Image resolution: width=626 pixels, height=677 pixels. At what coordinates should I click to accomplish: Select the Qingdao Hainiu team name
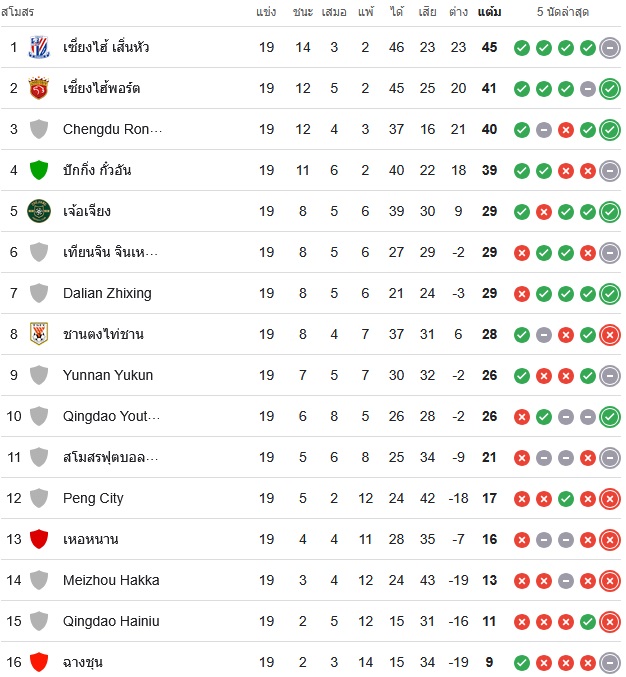click(x=111, y=621)
